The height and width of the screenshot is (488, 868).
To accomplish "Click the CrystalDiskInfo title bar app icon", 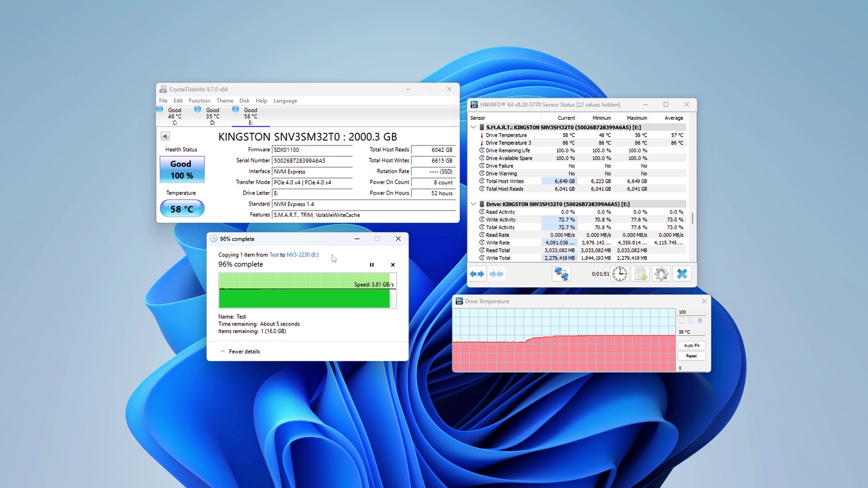I will (x=163, y=89).
